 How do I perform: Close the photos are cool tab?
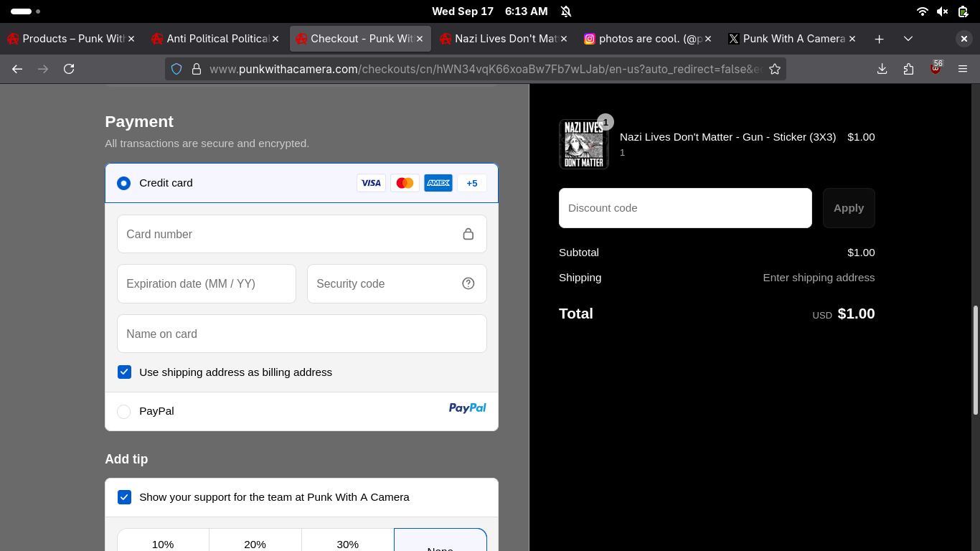point(708,39)
